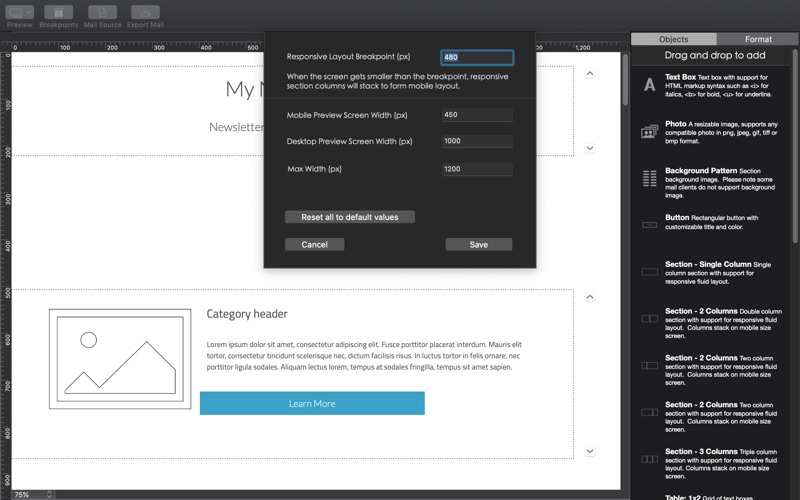Focus the Desktop Preview Screen Width field
Image resolution: width=800 pixels, height=500 pixels.
coord(477,141)
